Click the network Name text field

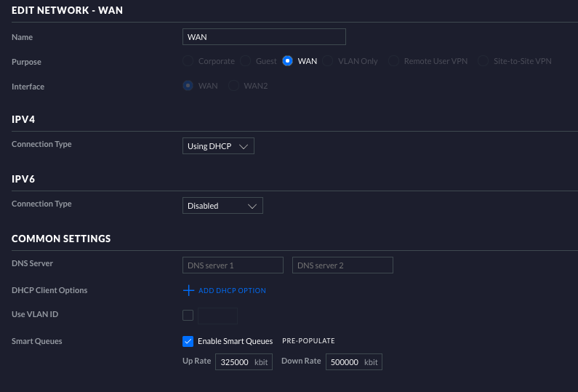(x=264, y=37)
